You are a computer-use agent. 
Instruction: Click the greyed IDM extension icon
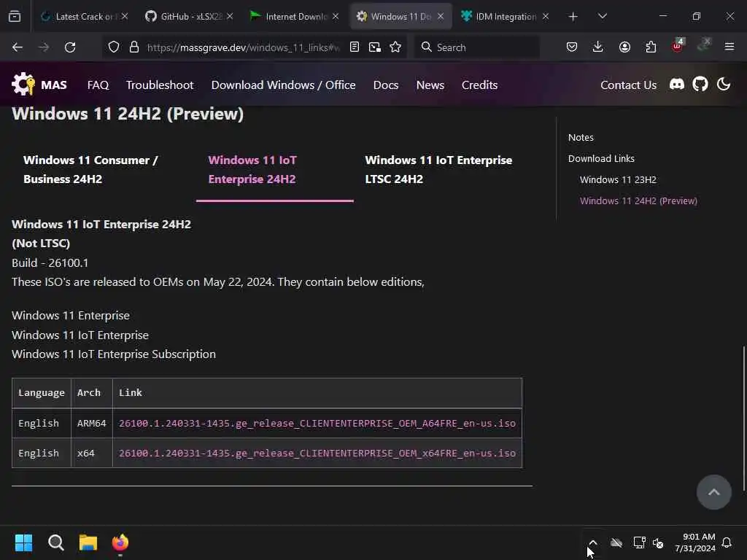[x=704, y=44]
